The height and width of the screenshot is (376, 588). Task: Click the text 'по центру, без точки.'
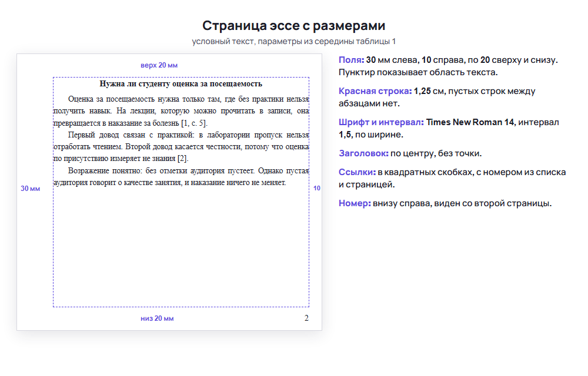point(436,153)
